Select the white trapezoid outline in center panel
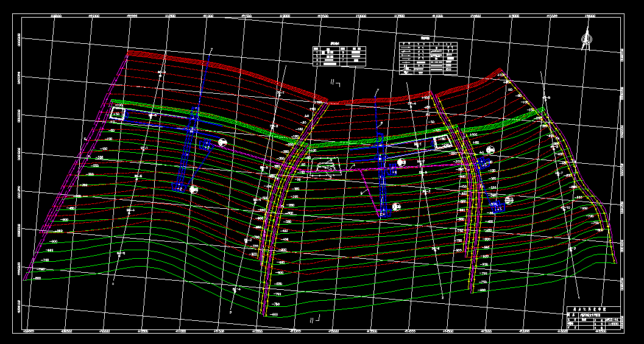 click(x=325, y=167)
